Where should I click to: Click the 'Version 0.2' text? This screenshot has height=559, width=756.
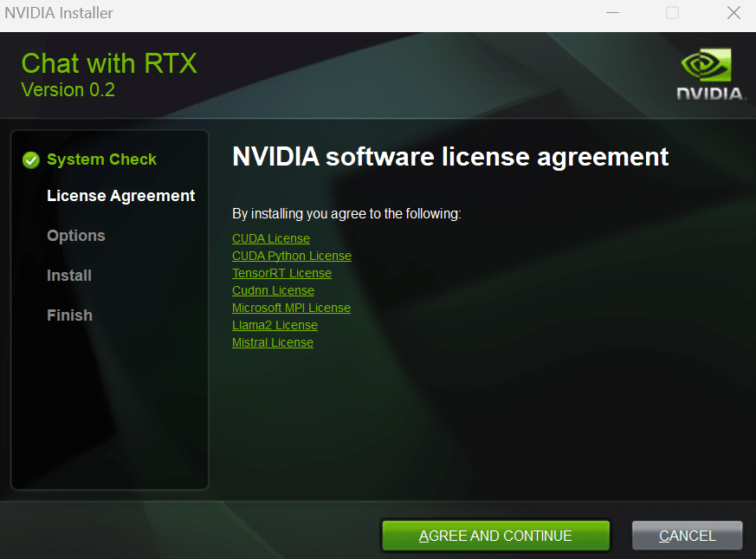coord(68,90)
